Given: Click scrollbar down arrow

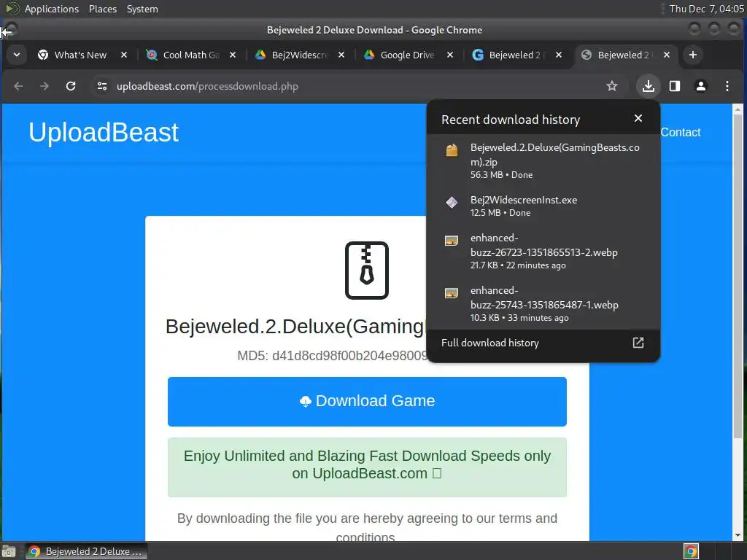Looking at the screenshot, I should click(738, 535).
